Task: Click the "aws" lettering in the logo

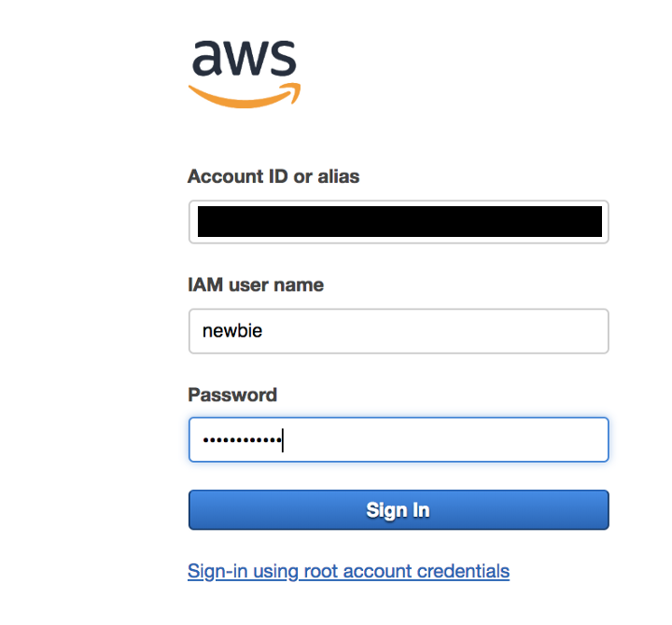Action: [245, 59]
